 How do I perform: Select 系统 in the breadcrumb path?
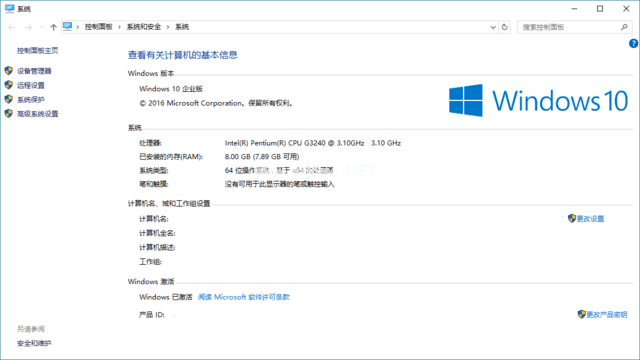click(x=182, y=27)
